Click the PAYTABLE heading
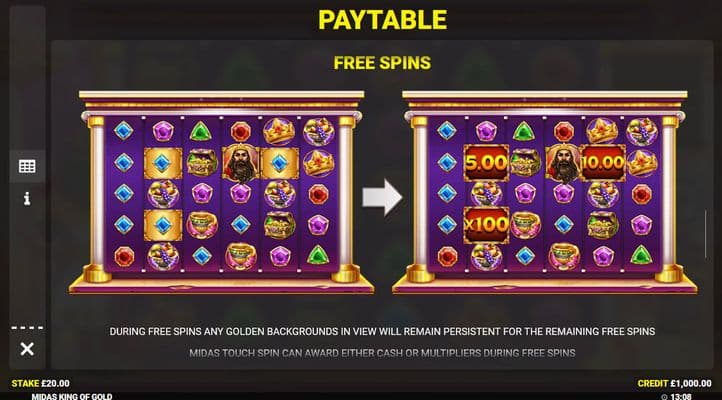Image resolution: width=722 pixels, height=400 pixels. coord(382,20)
